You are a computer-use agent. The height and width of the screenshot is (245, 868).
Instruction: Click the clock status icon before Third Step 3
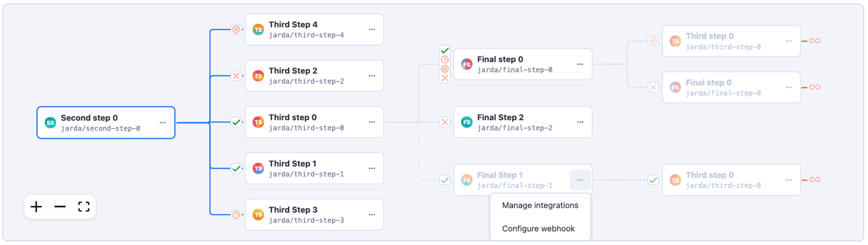pos(237,215)
